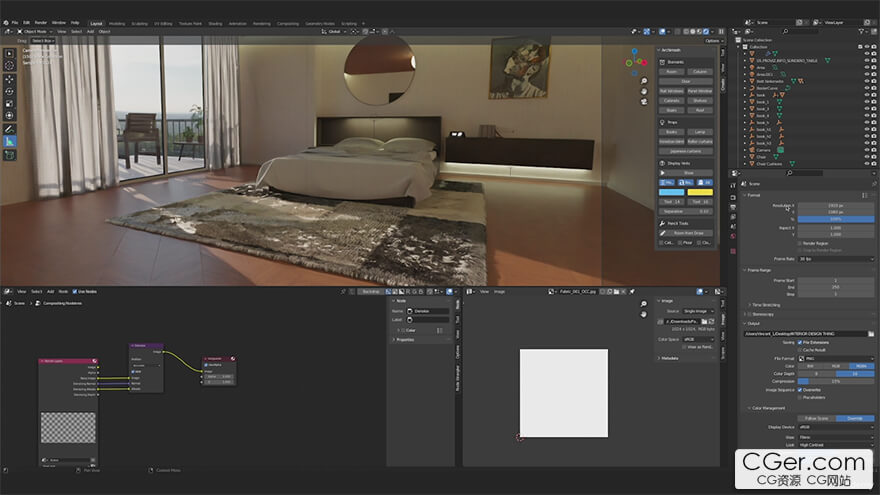This screenshot has height=495, width=880.
Task: Switch to the Shading workspace tab
Action: tap(216, 24)
